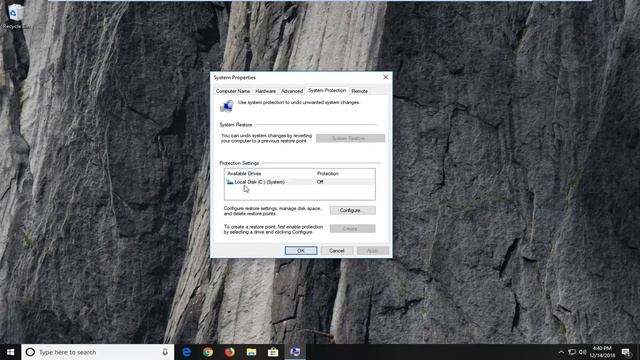Switch to the Hardware tab

(x=265, y=91)
